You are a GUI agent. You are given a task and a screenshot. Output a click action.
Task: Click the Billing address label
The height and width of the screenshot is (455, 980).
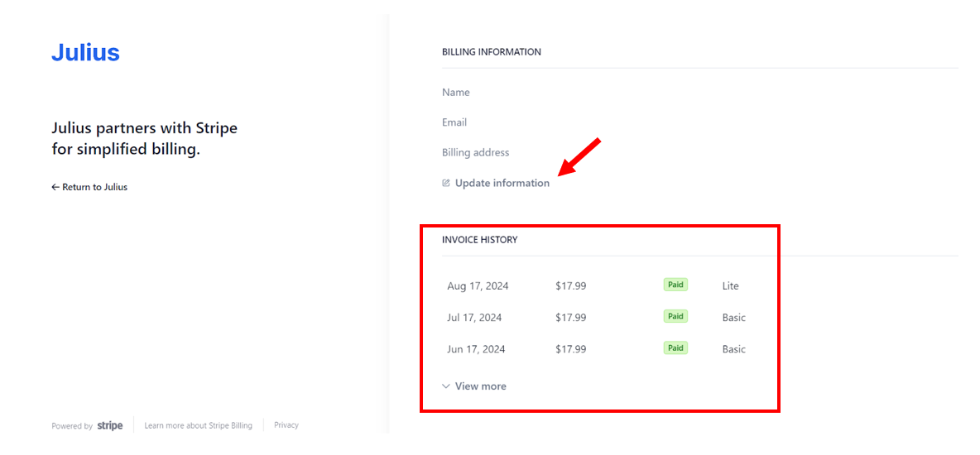point(476,152)
